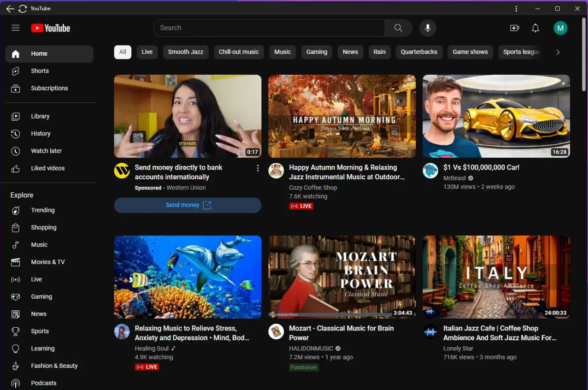The height and width of the screenshot is (390, 588).
Task: Click in the Search input field
Action: (269, 28)
